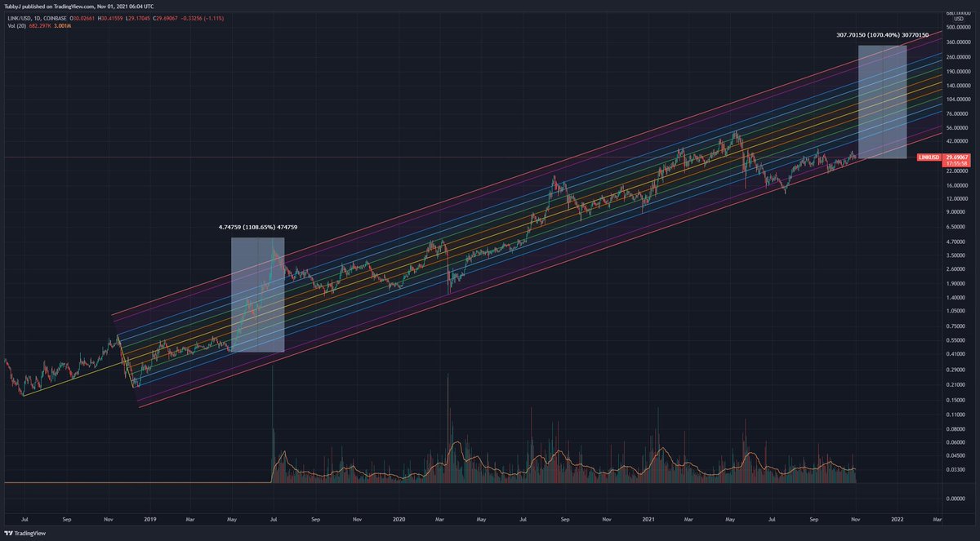Select the price range box labeled 4.74759

click(258, 295)
